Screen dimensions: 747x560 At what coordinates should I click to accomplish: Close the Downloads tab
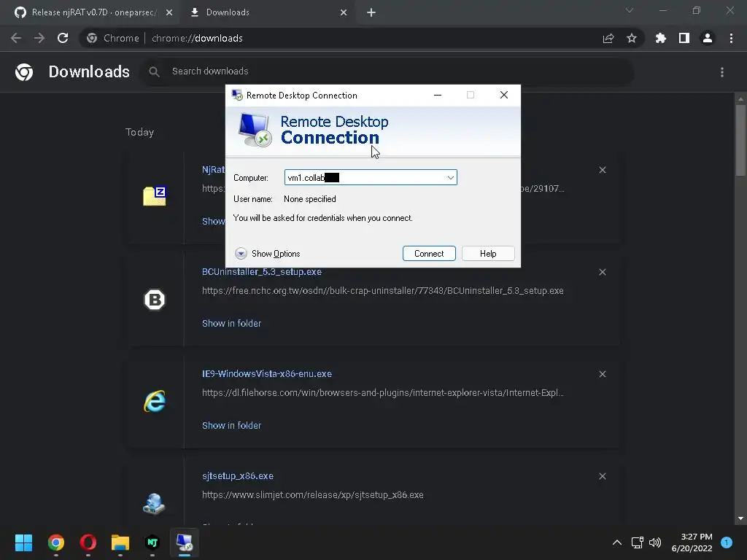tap(344, 12)
